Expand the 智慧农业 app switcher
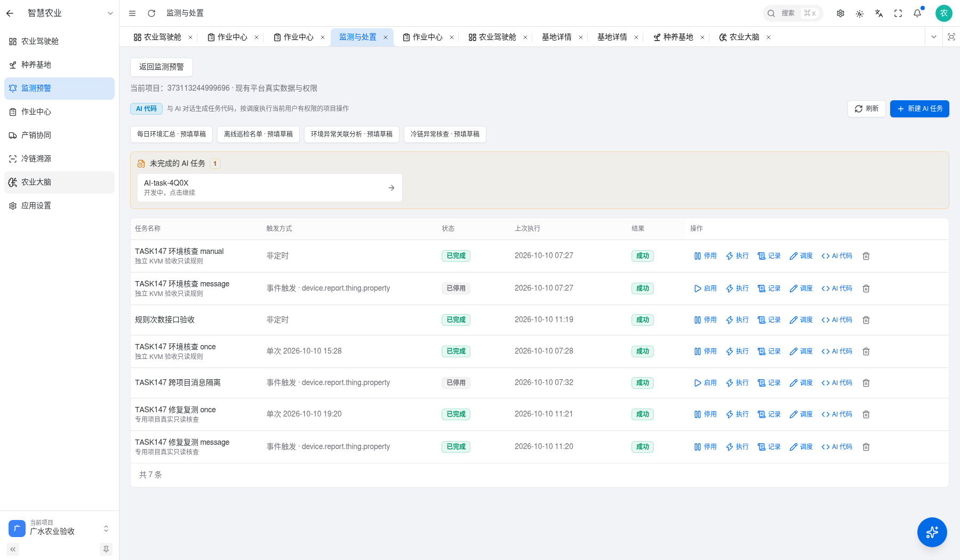 point(110,13)
